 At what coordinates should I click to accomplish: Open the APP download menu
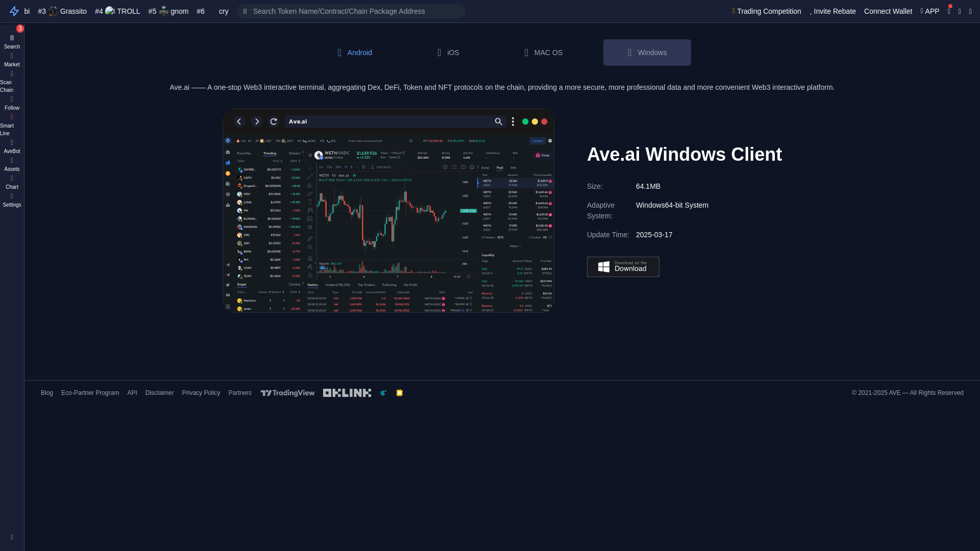click(x=930, y=11)
